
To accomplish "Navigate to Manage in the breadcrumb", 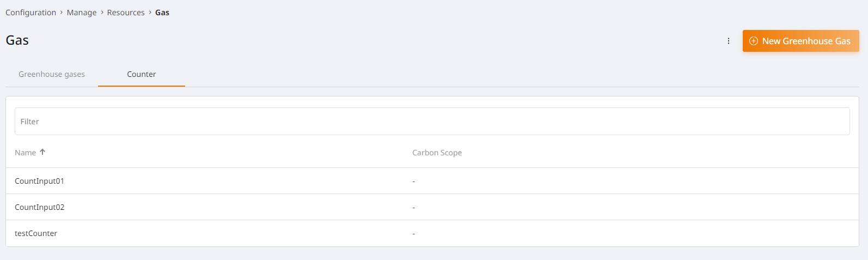I will [82, 13].
